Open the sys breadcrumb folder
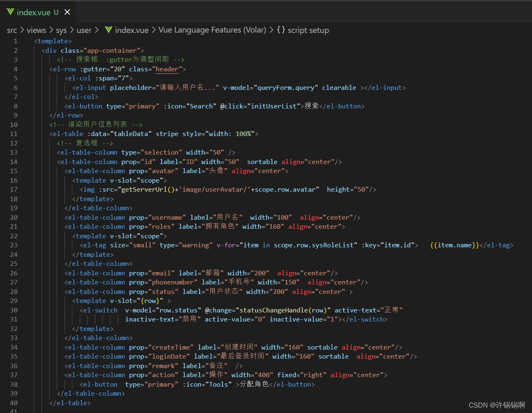The width and height of the screenshot is (532, 413). pos(61,30)
